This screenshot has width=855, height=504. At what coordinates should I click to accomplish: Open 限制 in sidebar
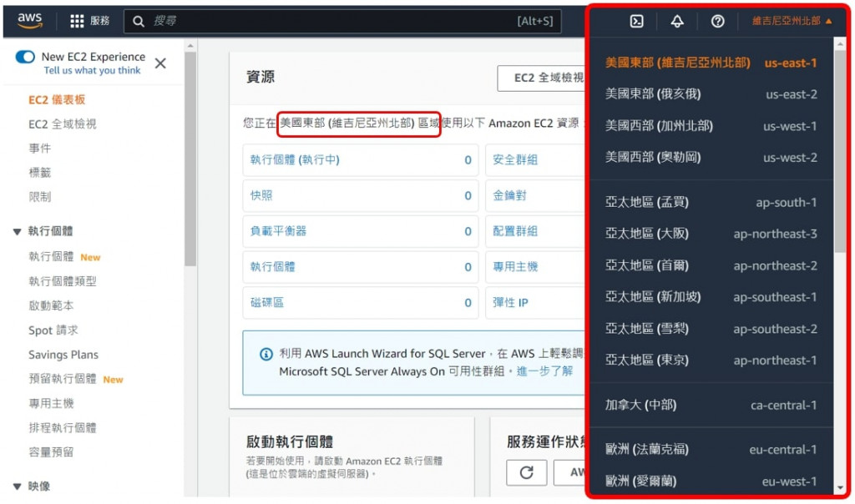click(40, 197)
